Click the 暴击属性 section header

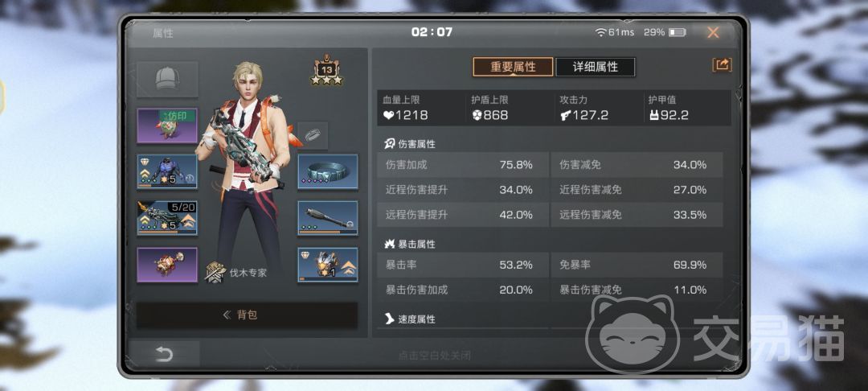(410, 244)
